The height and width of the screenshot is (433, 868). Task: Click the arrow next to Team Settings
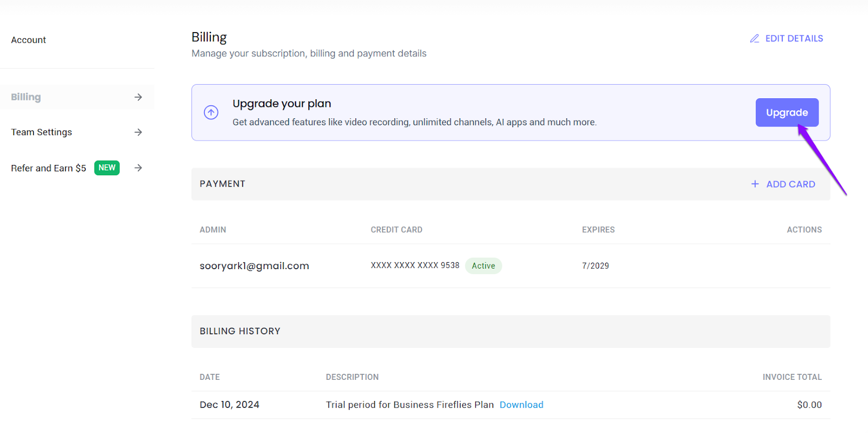tap(138, 132)
